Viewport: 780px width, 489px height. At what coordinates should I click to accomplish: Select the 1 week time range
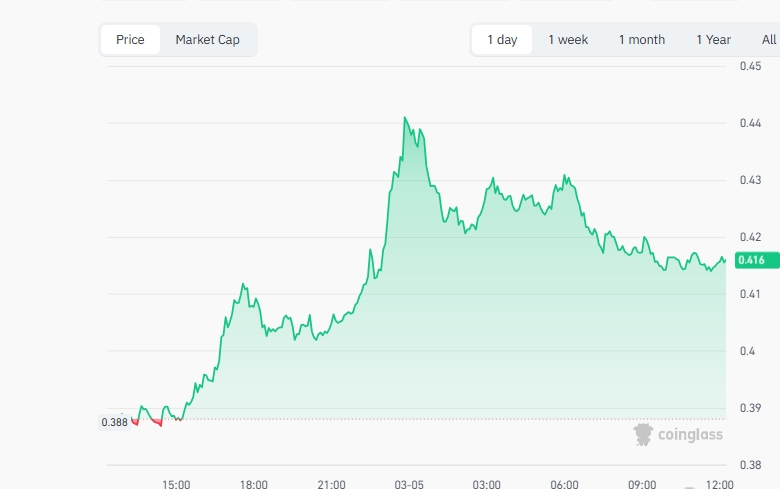coord(568,40)
